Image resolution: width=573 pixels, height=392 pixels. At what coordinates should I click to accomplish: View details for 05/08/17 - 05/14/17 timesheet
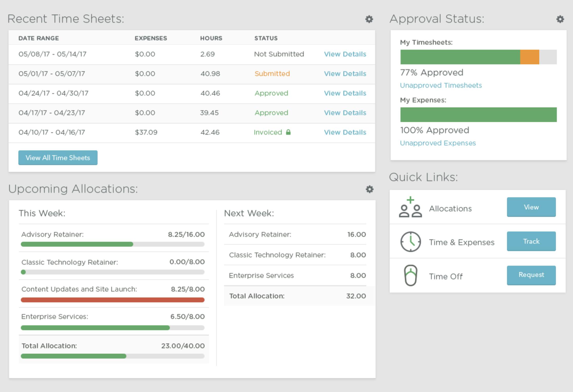(345, 54)
